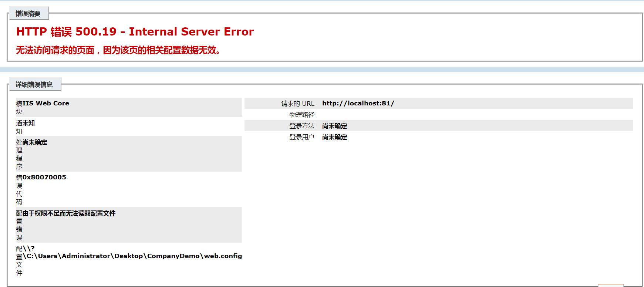
Task: Click the 登录用户 label
Action: [x=301, y=137]
